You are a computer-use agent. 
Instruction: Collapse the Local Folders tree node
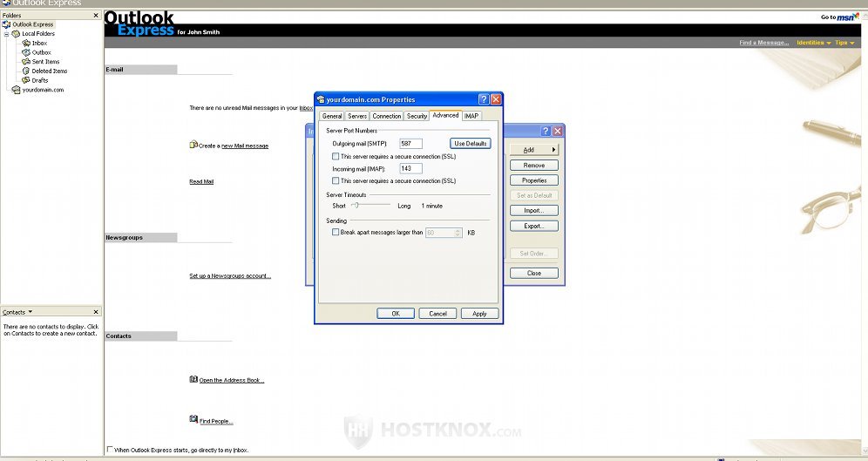pyautogui.click(x=6, y=34)
